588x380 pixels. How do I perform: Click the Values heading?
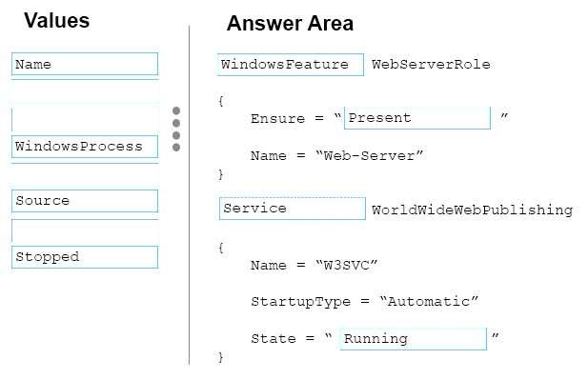click(x=57, y=21)
